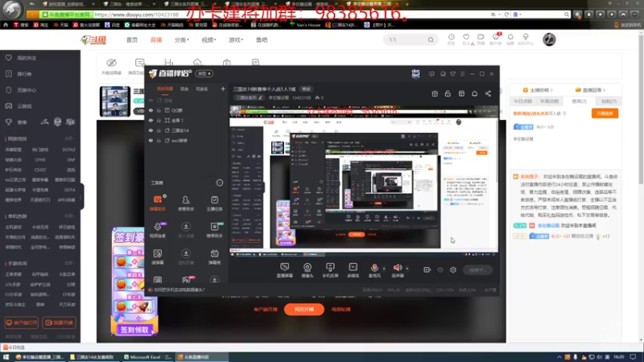Viewport: 644px width, 362px height.
Task: Toggle the lock on QQ群 source
Action: (x=159, y=110)
